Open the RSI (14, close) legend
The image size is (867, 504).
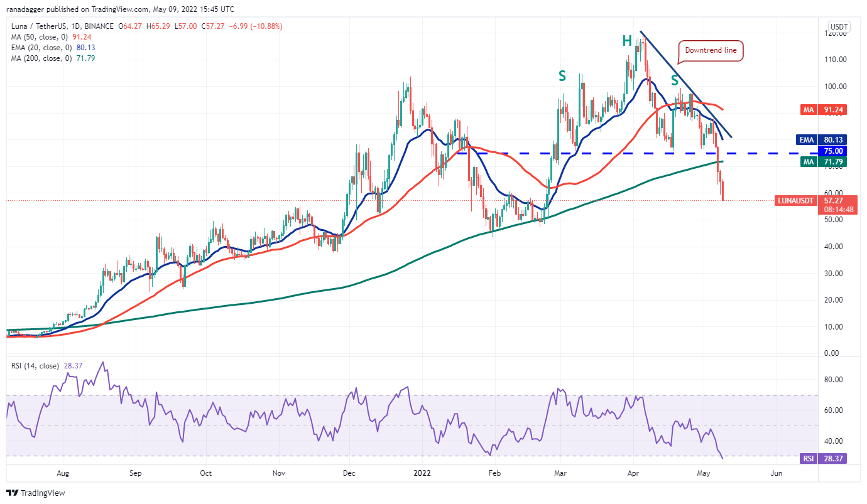(x=46, y=365)
